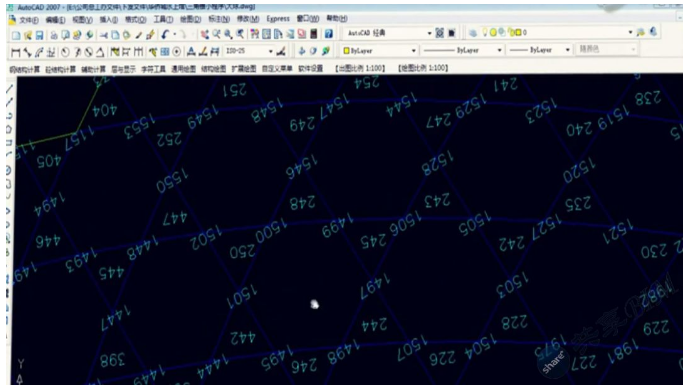The width and height of the screenshot is (690, 391).
Task: Select the Continue dimension tool
Action: 138,52
